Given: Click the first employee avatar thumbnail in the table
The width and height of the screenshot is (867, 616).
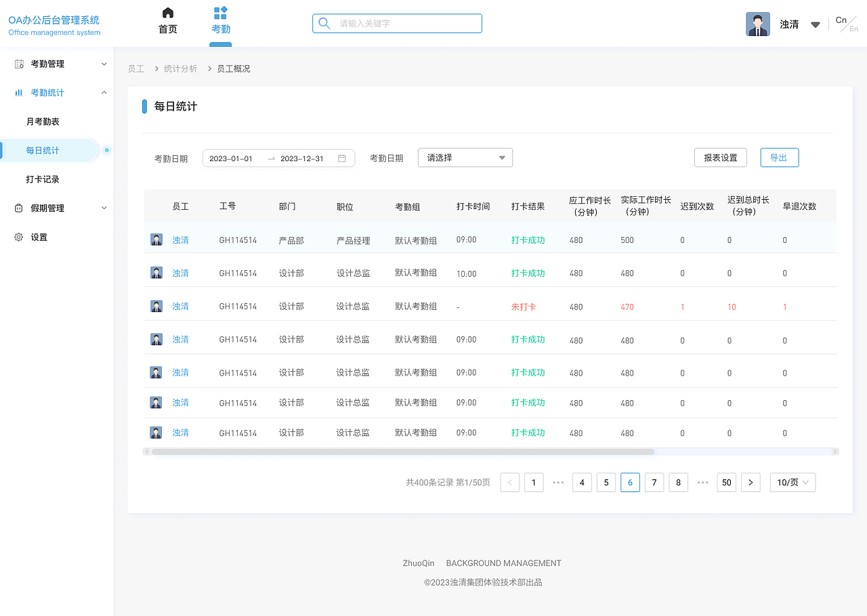Looking at the screenshot, I should tap(156, 239).
